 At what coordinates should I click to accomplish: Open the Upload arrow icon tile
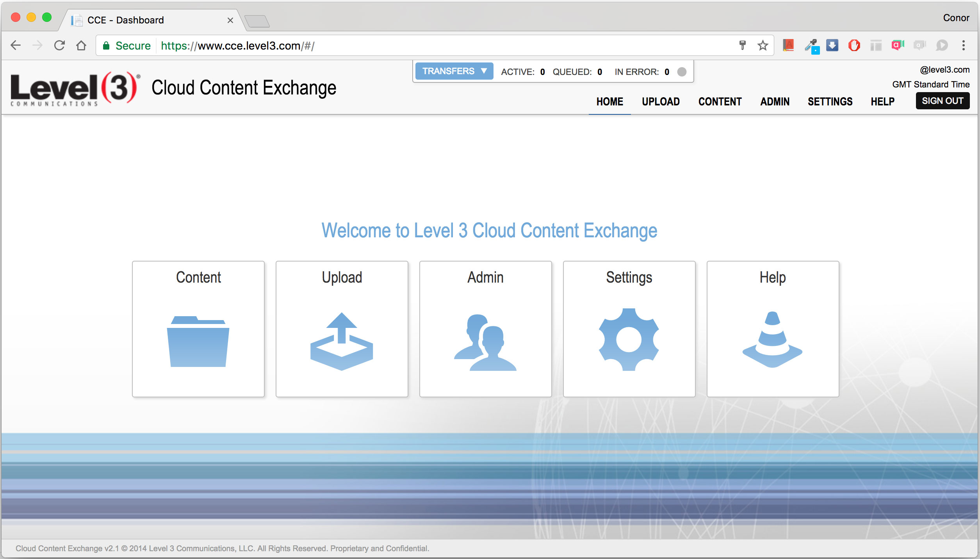342,329
